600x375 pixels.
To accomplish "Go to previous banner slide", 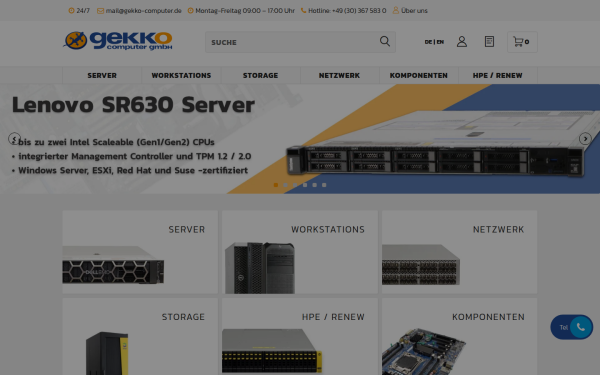I will tap(14, 139).
